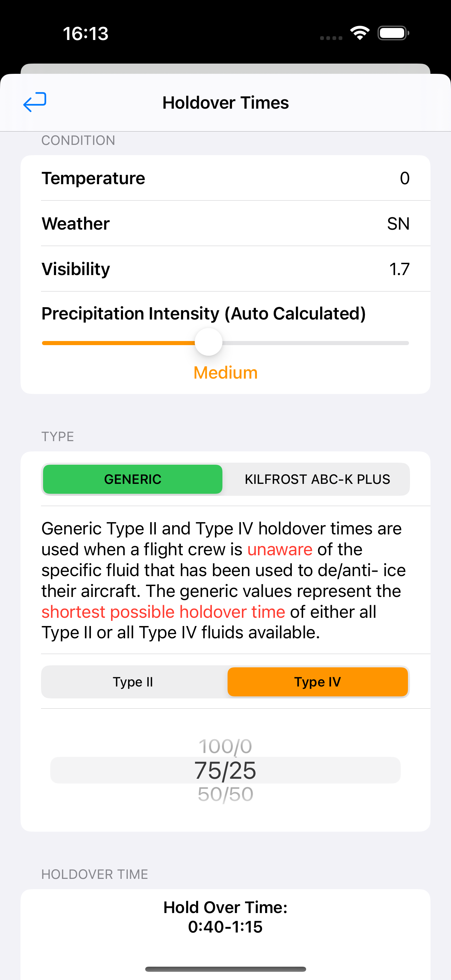The width and height of the screenshot is (451, 980).
Task: Choose Type II fluid option
Action: pos(133,682)
